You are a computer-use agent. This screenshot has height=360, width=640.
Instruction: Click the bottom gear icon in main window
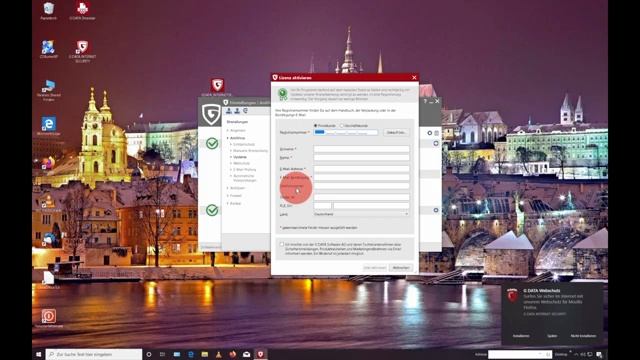coord(436,210)
